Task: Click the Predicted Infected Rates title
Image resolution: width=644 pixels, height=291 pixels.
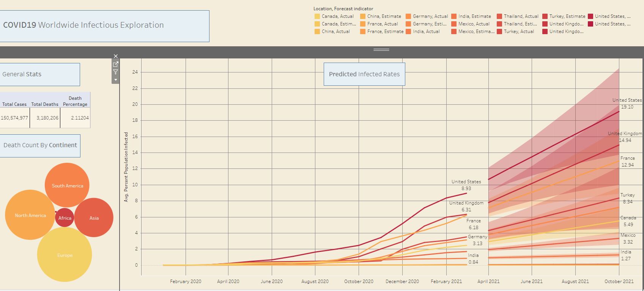Action: [364, 74]
